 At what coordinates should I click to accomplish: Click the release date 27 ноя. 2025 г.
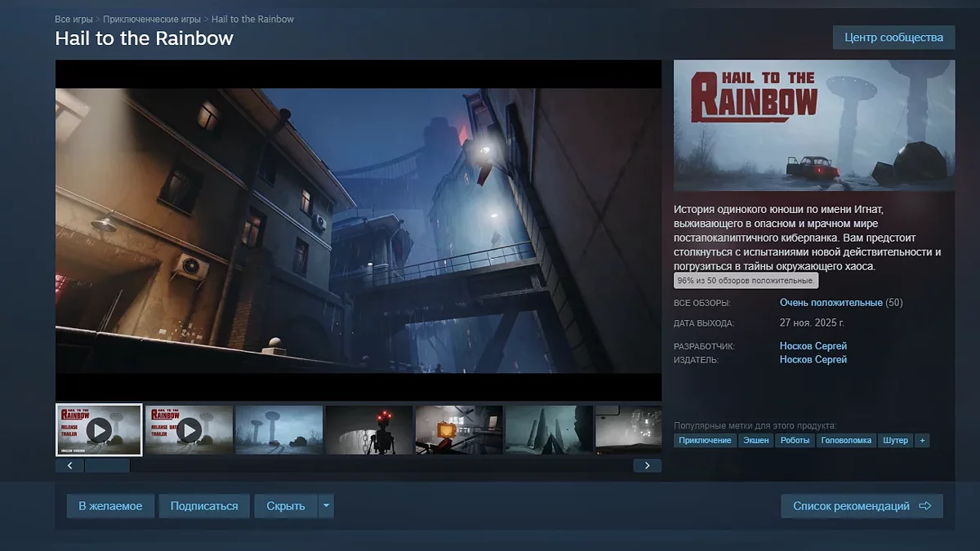pos(812,322)
